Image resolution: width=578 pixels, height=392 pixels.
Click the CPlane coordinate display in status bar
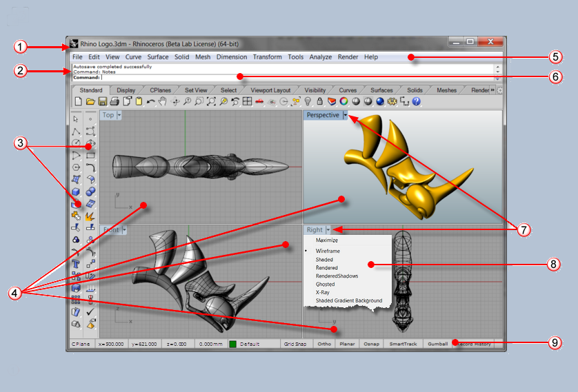81,344
